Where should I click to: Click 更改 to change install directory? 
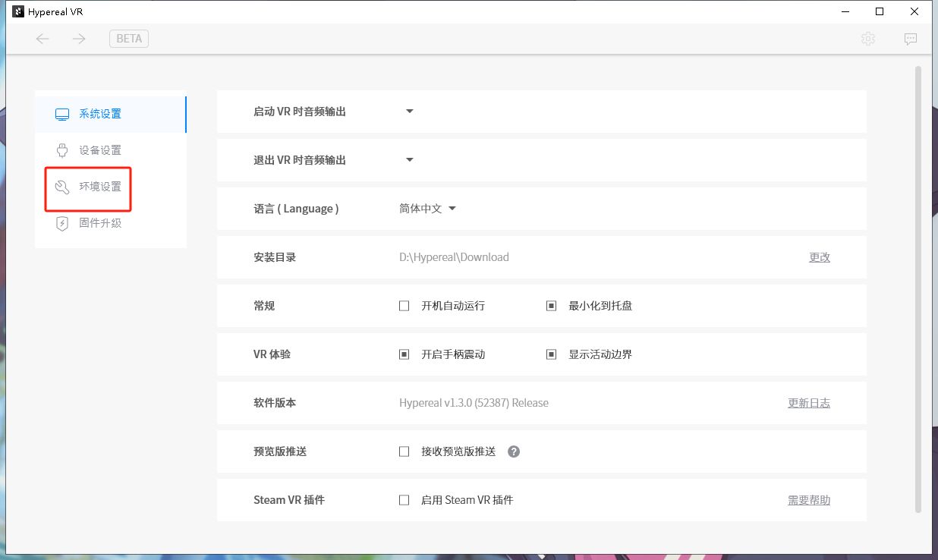(x=820, y=257)
